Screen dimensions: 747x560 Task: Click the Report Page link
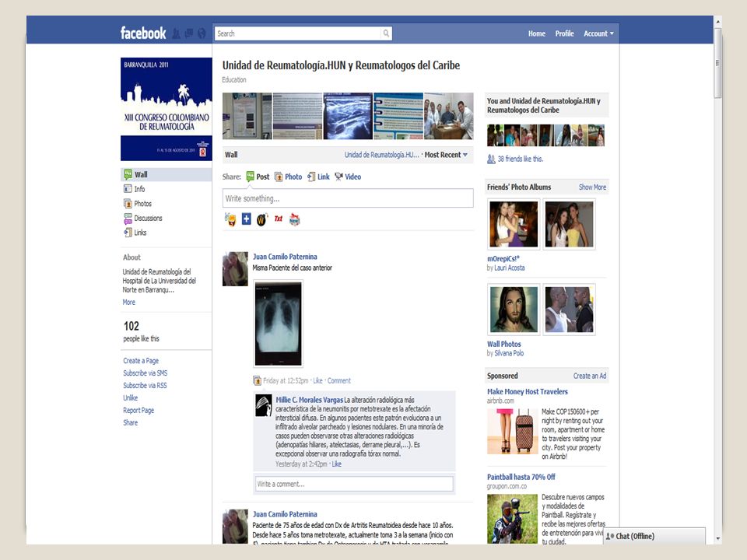pos(139,410)
